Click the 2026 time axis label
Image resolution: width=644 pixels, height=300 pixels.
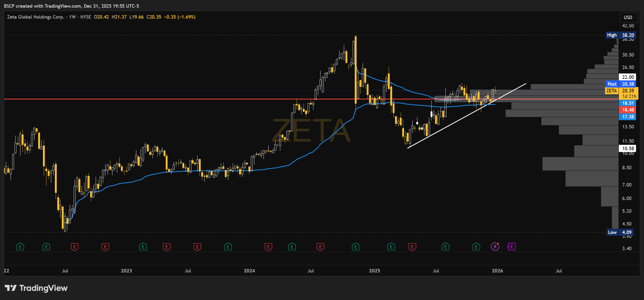coord(497,271)
